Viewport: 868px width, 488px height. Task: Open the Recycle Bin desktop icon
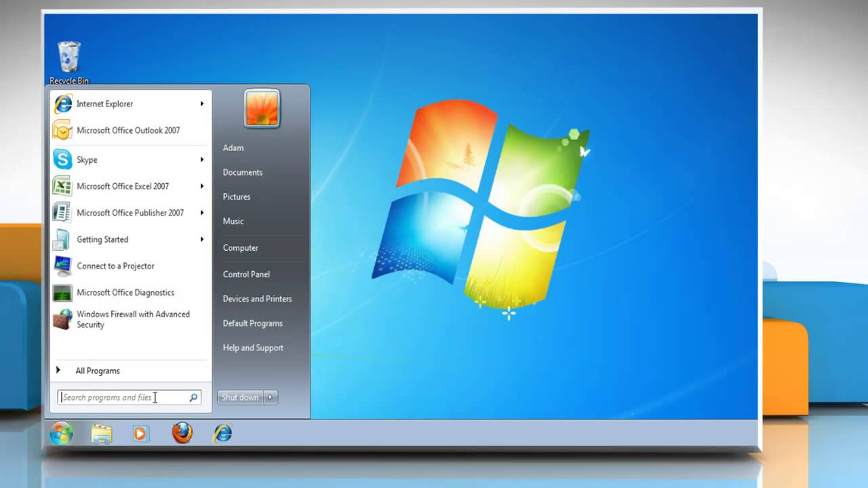click(x=69, y=62)
